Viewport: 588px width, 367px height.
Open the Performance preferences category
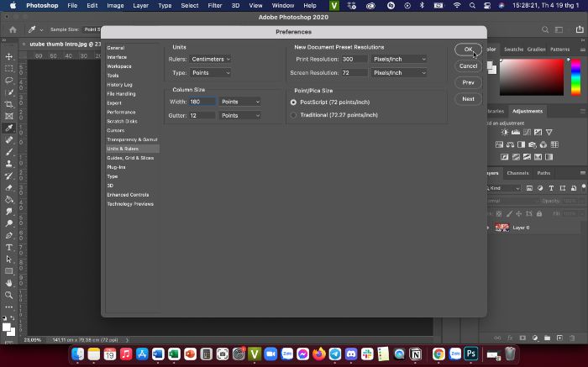coord(121,112)
